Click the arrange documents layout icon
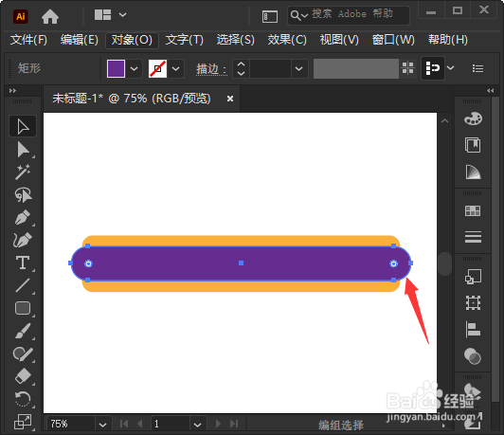The height and width of the screenshot is (435, 504). [x=102, y=15]
